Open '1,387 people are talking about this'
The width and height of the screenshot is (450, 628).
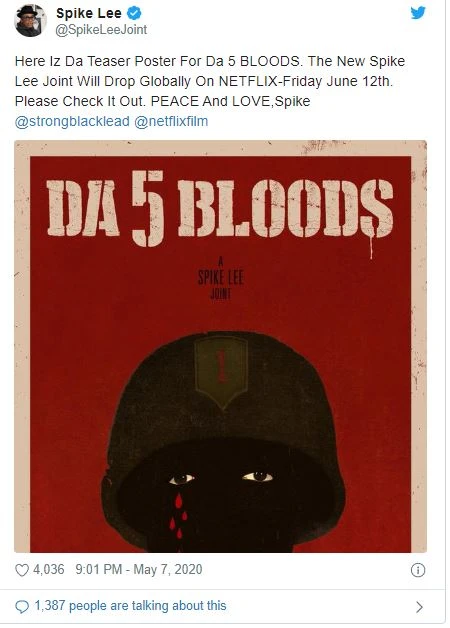(131, 606)
